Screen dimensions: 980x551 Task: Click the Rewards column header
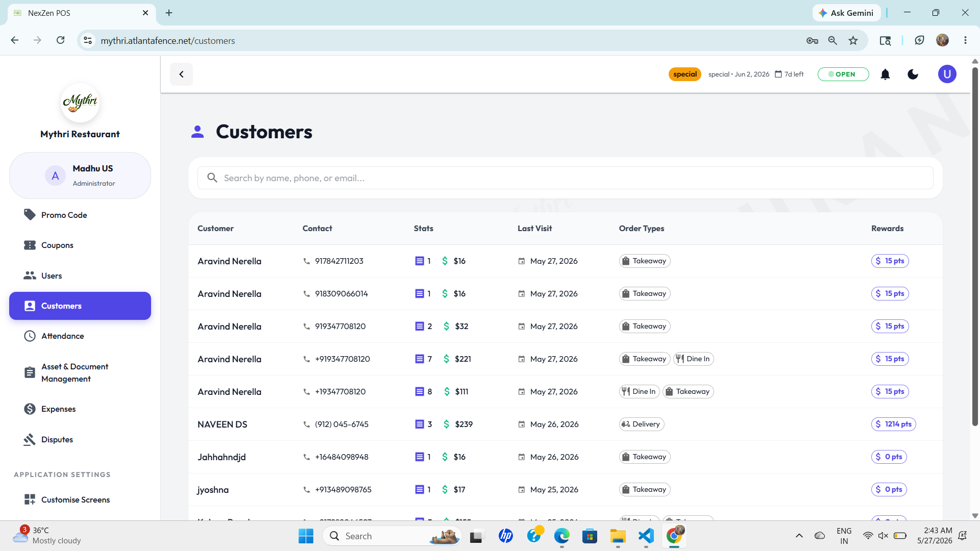pos(887,229)
